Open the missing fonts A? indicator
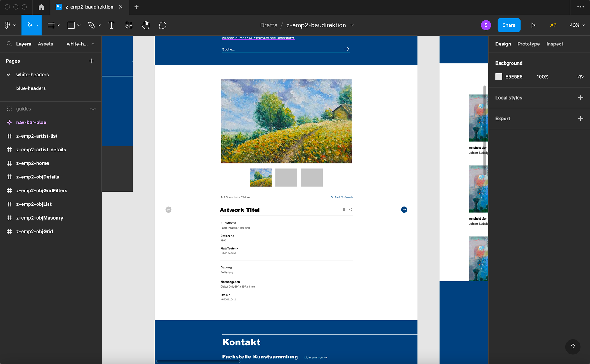This screenshot has width=590, height=364. (x=553, y=25)
